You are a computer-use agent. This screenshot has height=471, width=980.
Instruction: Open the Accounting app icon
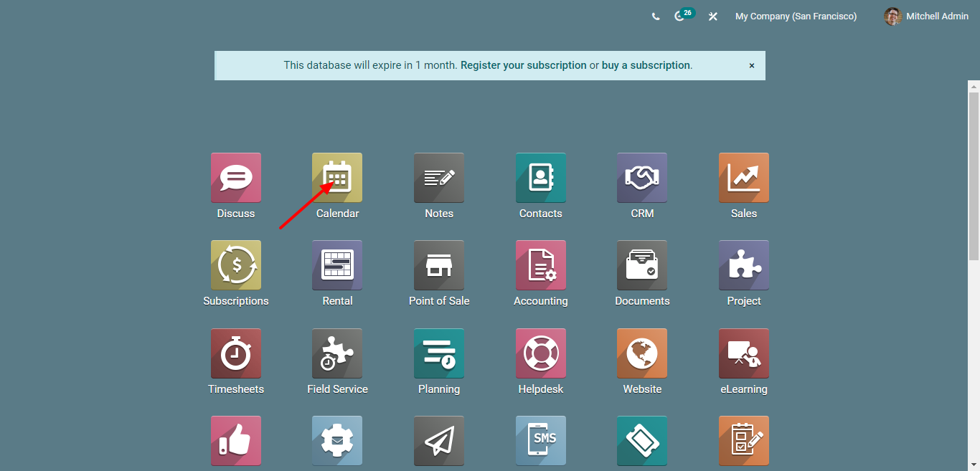point(540,265)
